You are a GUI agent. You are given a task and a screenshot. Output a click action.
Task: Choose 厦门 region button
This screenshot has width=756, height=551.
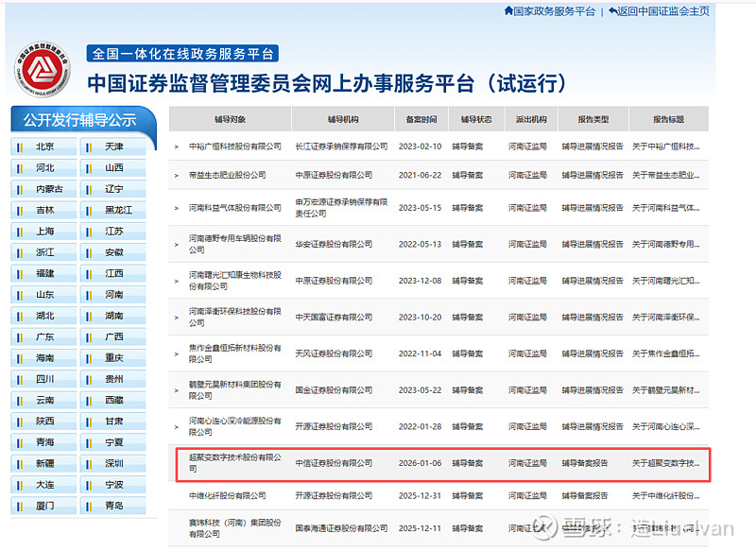pos(43,507)
